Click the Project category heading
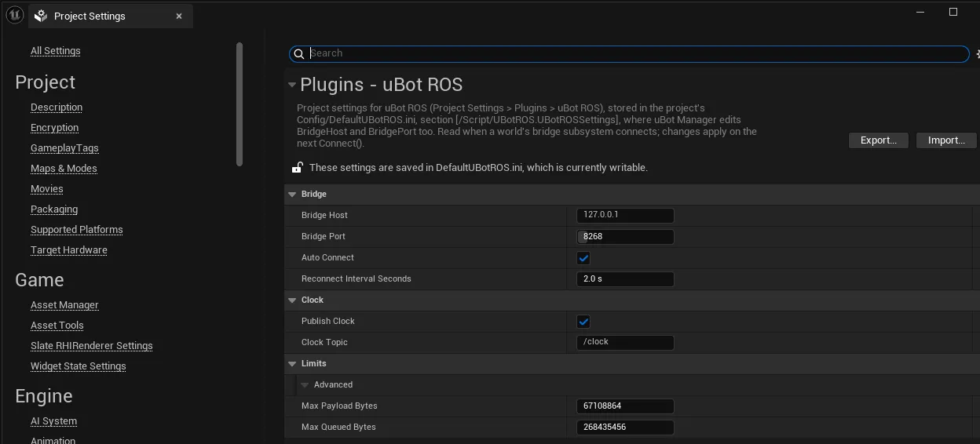Image resolution: width=980 pixels, height=444 pixels. pyautogui.click(x=46, y=82)
